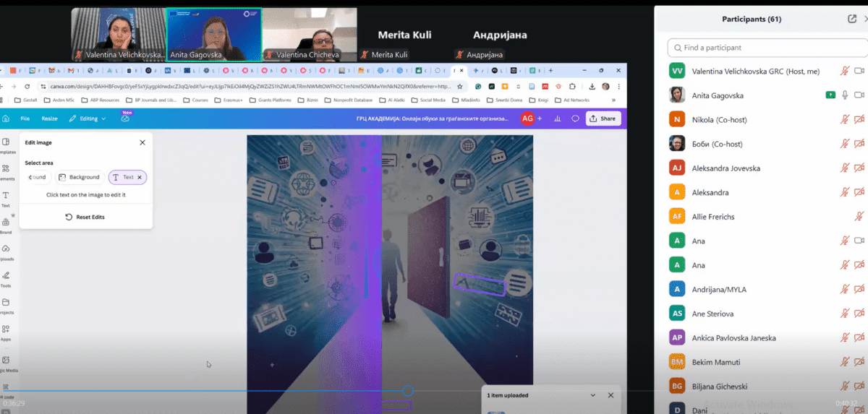Click the cloud save icon with New badge

click(125, 118)
